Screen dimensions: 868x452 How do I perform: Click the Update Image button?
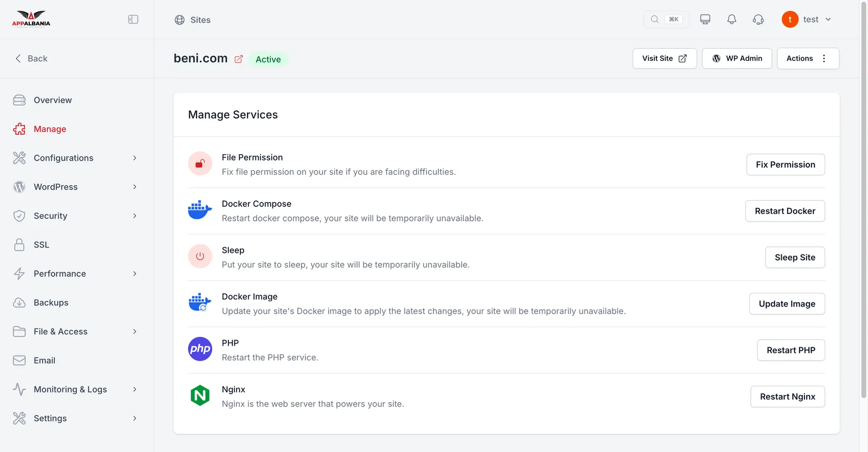(787, 304)
